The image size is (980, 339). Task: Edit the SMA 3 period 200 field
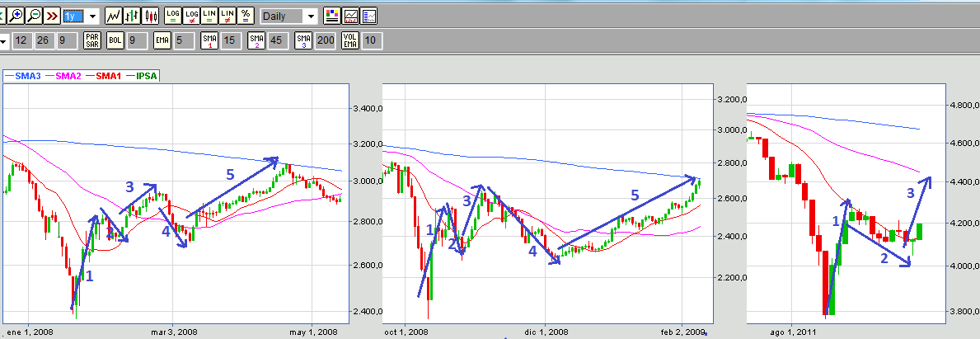(x=326, y=40)
